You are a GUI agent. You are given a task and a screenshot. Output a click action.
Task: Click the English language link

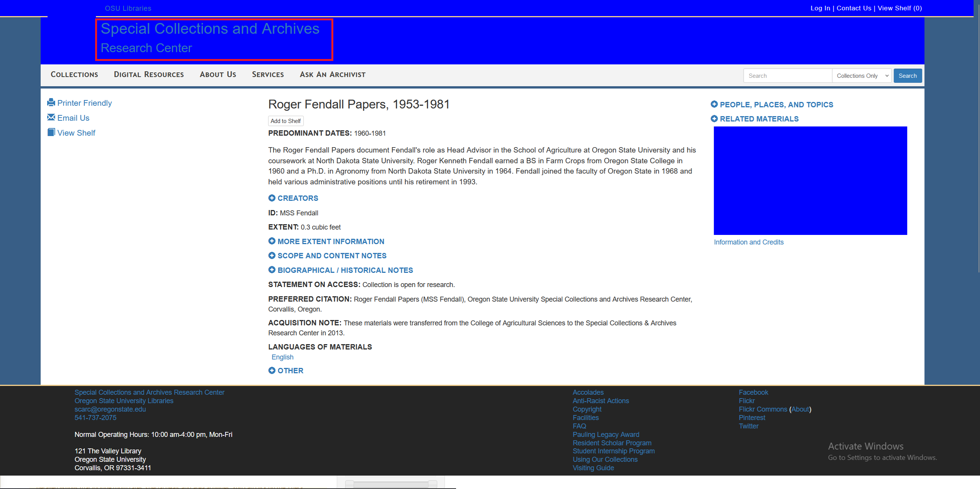tap(282, 357)
